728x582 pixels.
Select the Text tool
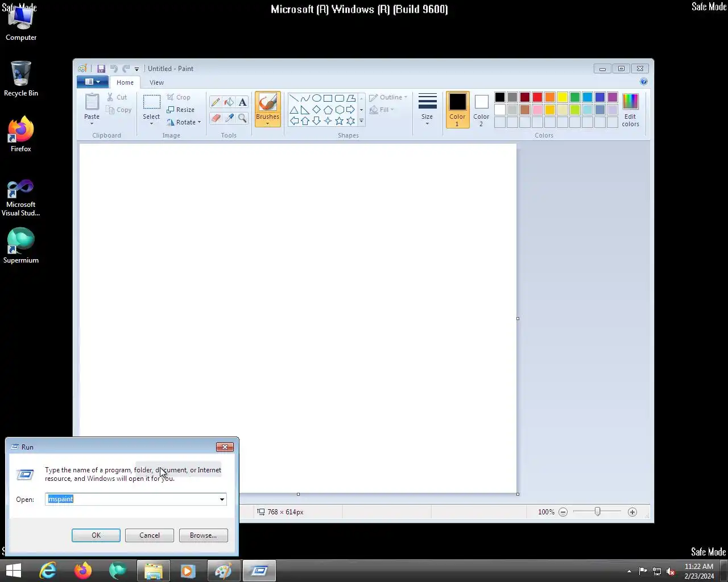click(x=243, y=102)
